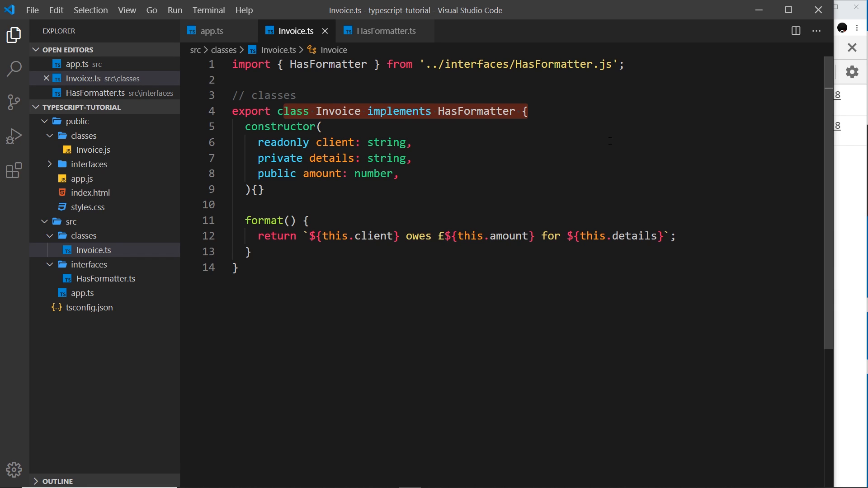Click the src breadcrumb segment

pyautogui.click(x=195, y=50)
